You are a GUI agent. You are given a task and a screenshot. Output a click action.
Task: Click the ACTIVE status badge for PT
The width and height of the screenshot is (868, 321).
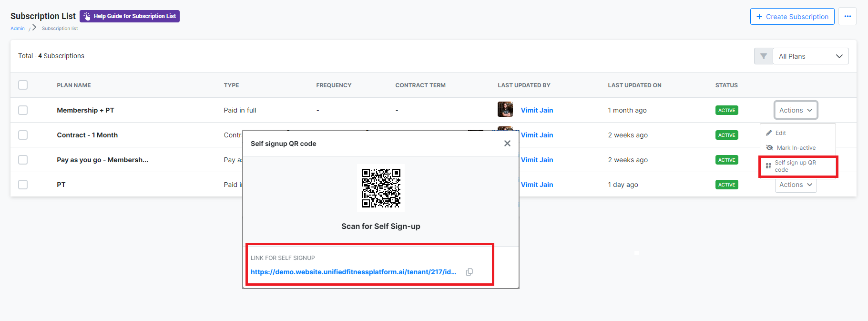pos(726,185)
